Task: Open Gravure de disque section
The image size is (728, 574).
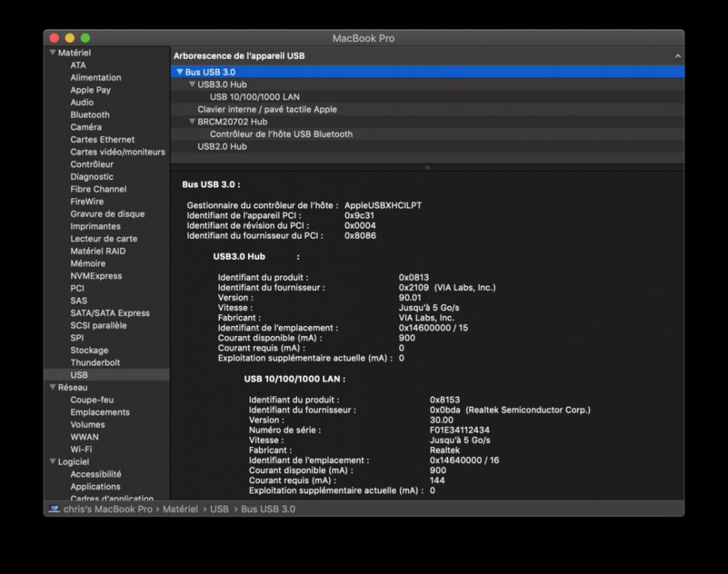Action: (107, 214)
